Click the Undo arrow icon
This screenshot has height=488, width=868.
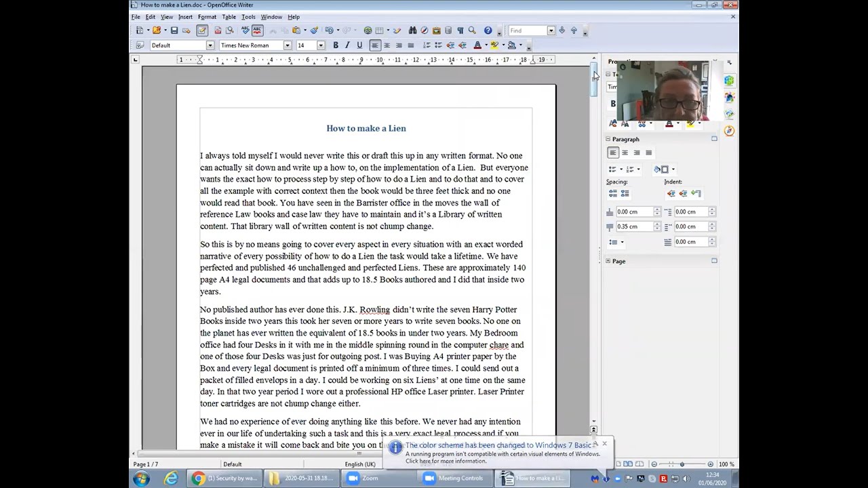coord(329,30)
